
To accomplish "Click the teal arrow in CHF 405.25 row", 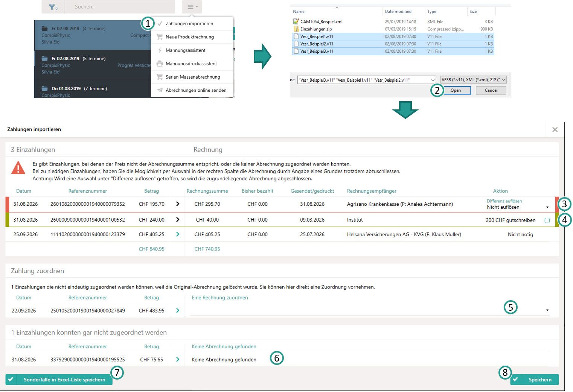I will (178, 234).
